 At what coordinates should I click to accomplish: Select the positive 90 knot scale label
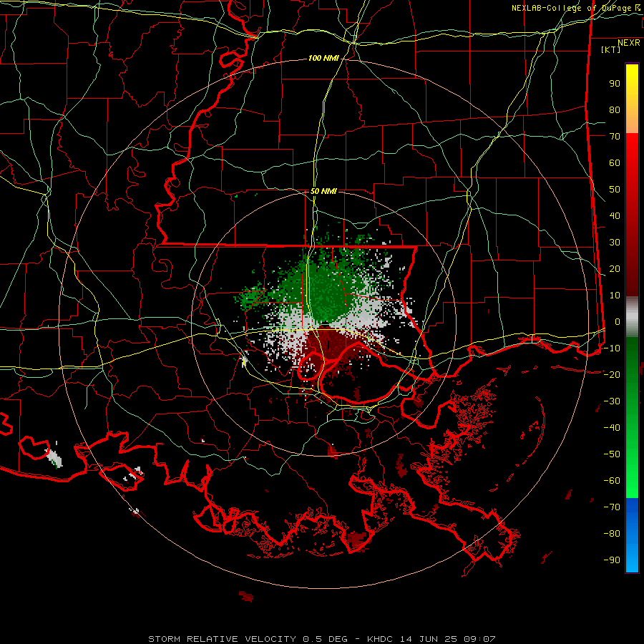coord(615,84)
